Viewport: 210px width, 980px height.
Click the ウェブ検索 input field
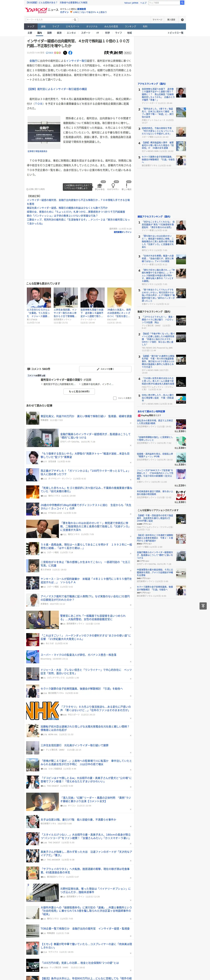pyautogui.click(x=164, y=3)
